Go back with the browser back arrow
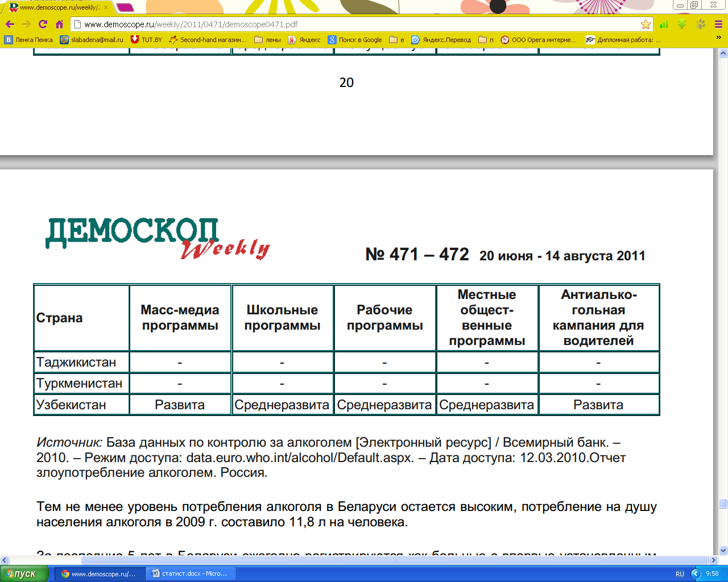Image resolution: width=728 pixels, height=582 pixels. click(x=10, y=24)
